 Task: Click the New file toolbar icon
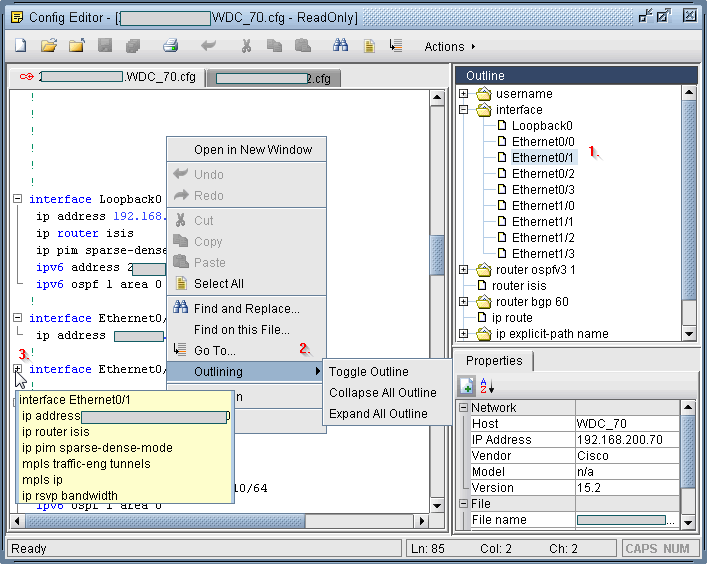[21, 46]
